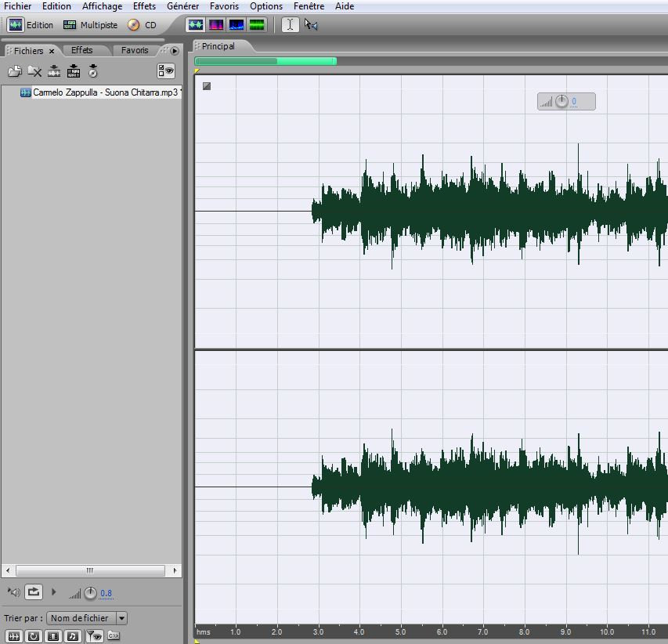Select spectral pan display button
This screenshot has height=644, width=668.
point(237,25)
